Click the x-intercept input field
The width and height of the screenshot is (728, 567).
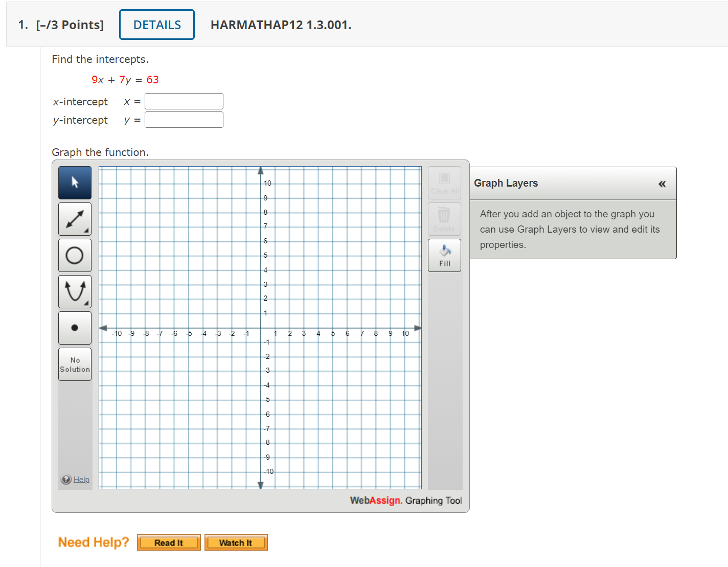184,101
